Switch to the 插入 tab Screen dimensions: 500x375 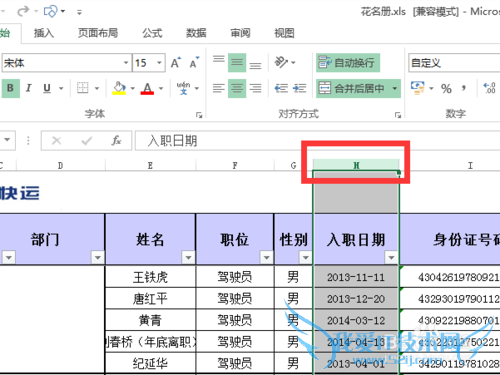pyautogui.click(x=44, y=33)
